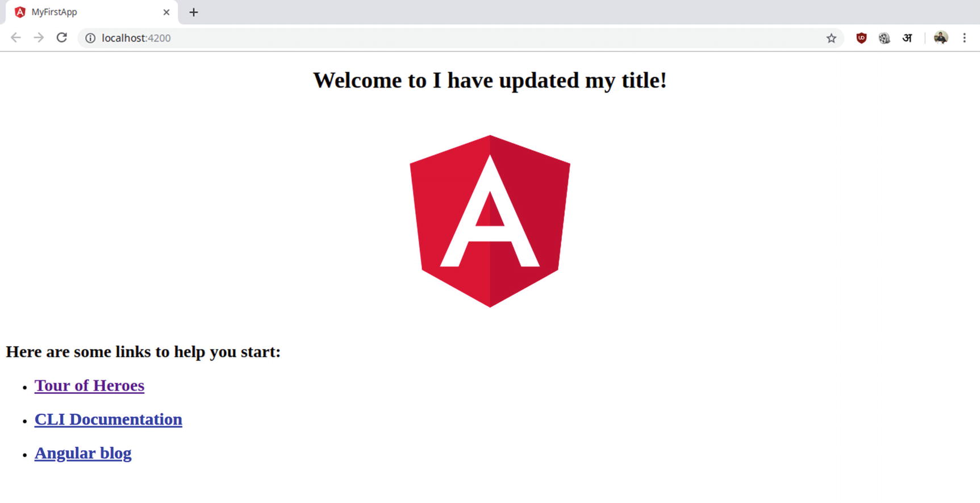Screen dimensions: 980x503
Task: Follow the CLI Documentation link
Action: click(x=108, y=419)
